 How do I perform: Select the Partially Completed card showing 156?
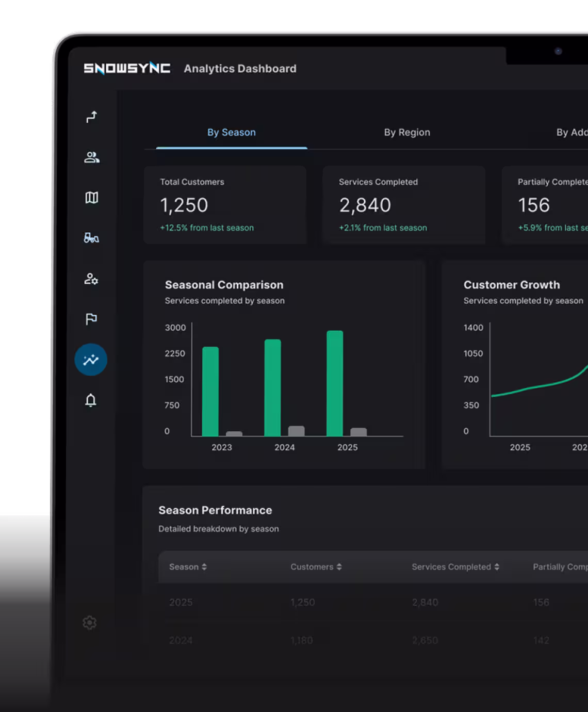(x=545, y=205)
